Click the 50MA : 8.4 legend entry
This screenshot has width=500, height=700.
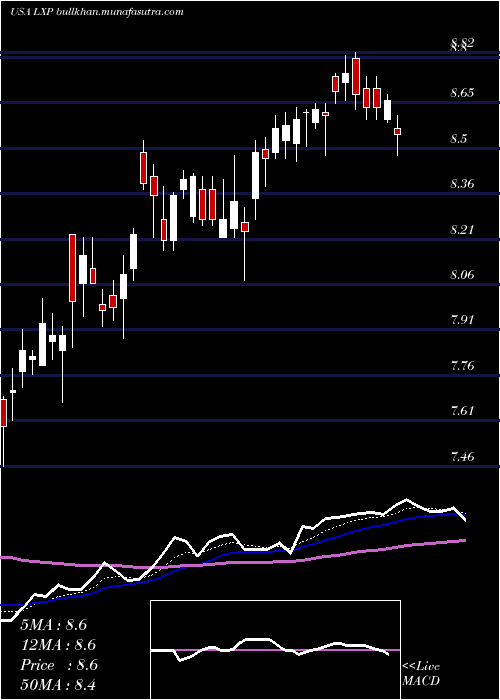[58, 684]
